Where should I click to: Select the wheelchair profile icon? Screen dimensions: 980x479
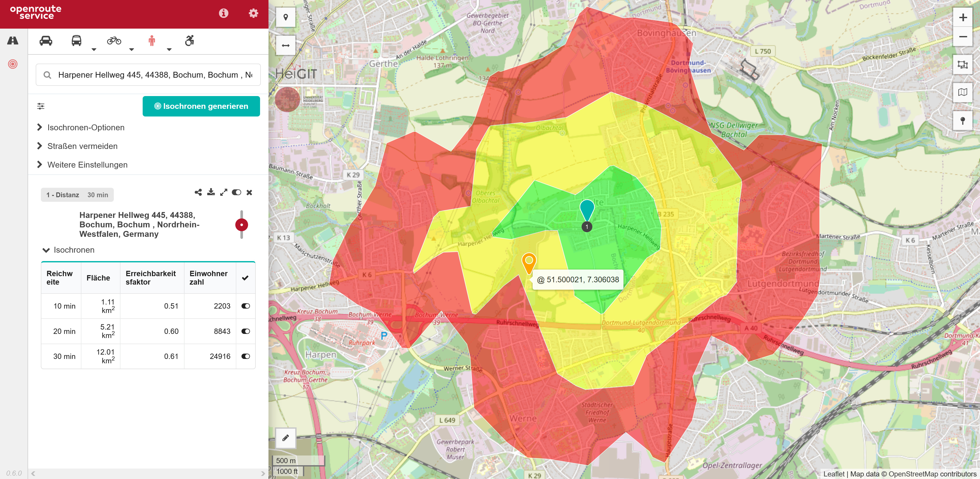pyautogui.click(x=189, y=41)
